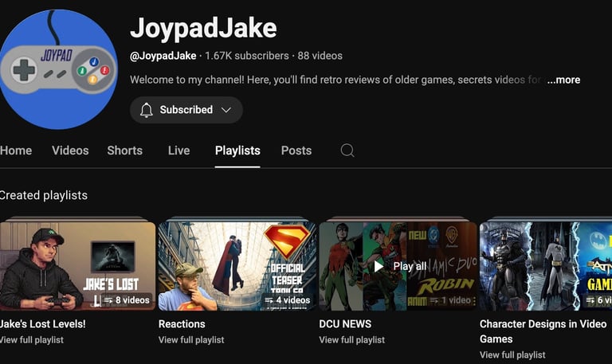Click Character Designs in Video Games title
Viewport: 612px width, 364px height.
543,331
